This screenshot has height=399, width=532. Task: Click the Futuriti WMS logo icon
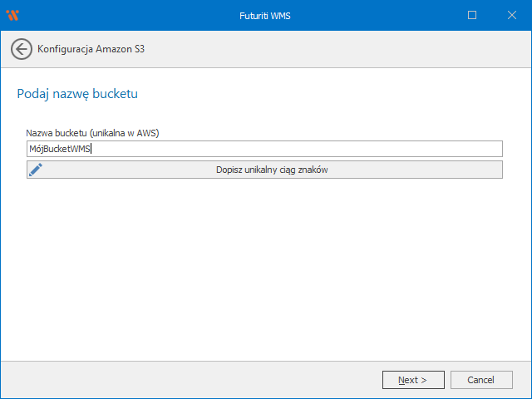(x=12, y=15)
